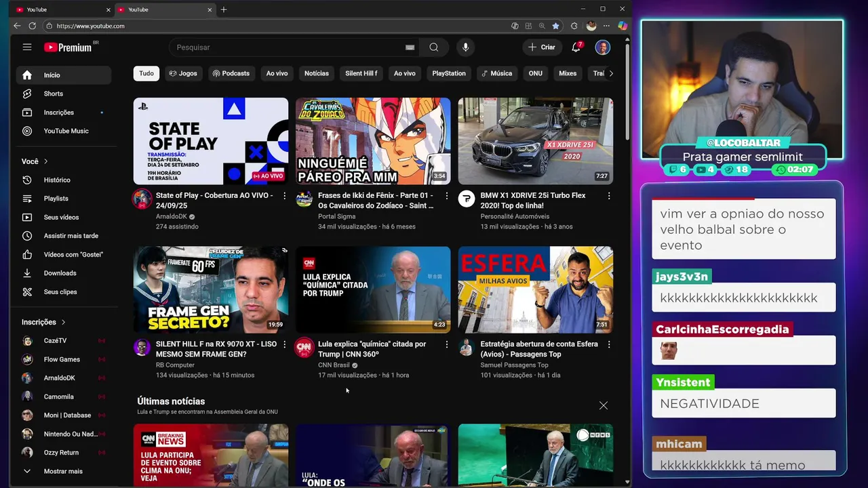This screenshot has height=488, width=868.
Task: Dismiss the Últimas notícias section
Action: click(x=604, y=405)
